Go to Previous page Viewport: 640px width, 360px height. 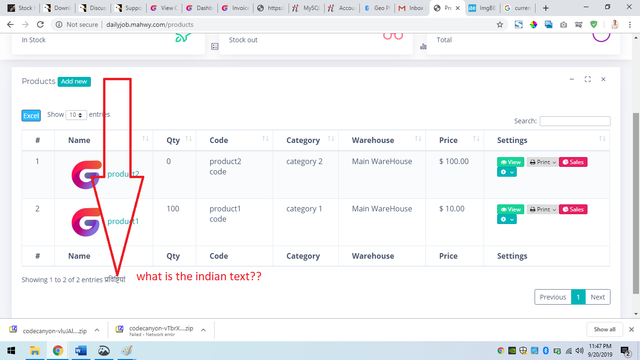553,297
